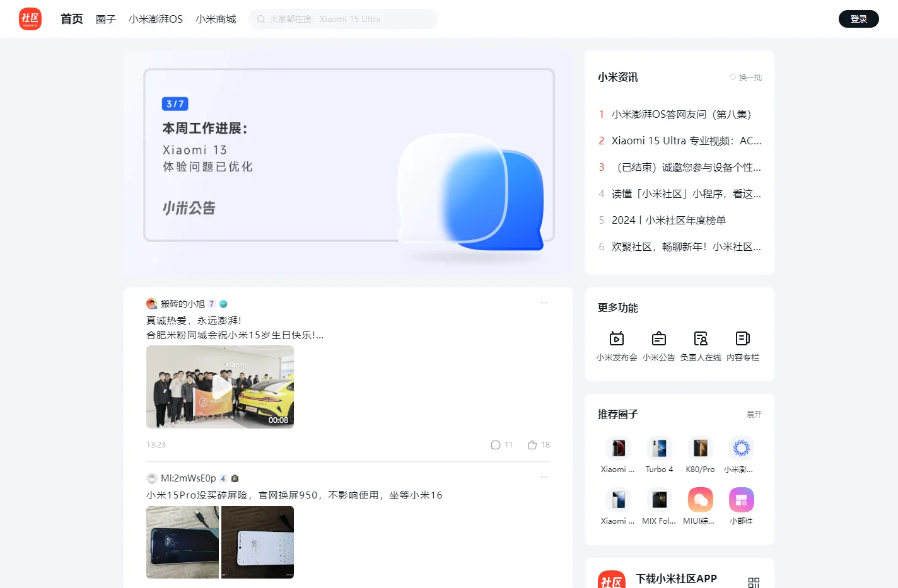View second white phone photo thumbnail
The image size is (898, 588).
click(257, 542)
